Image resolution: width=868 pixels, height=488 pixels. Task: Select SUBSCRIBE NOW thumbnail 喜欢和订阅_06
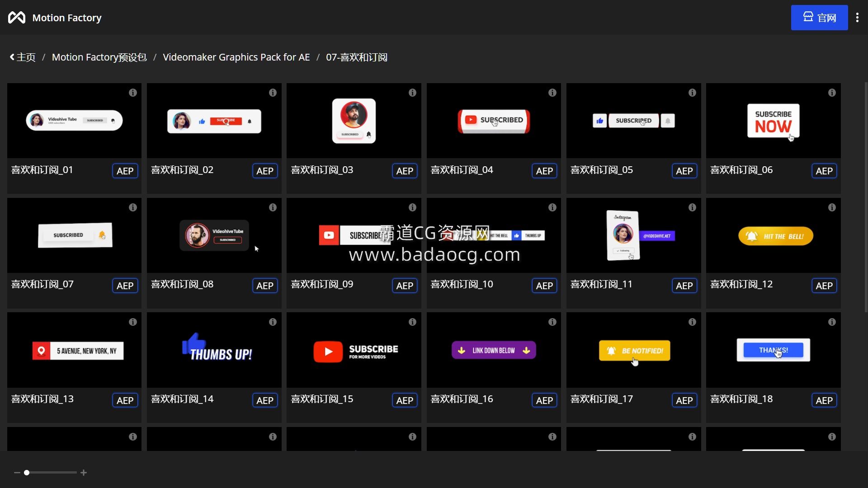(x=774, y=121)
